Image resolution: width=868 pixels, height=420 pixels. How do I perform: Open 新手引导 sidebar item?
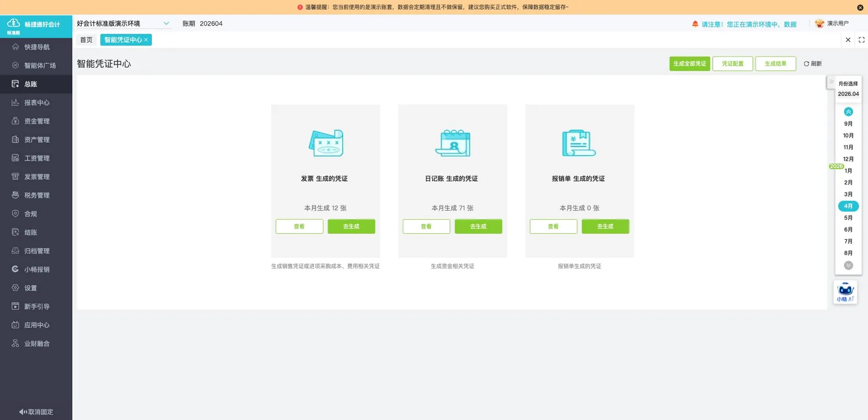point(36,307)
